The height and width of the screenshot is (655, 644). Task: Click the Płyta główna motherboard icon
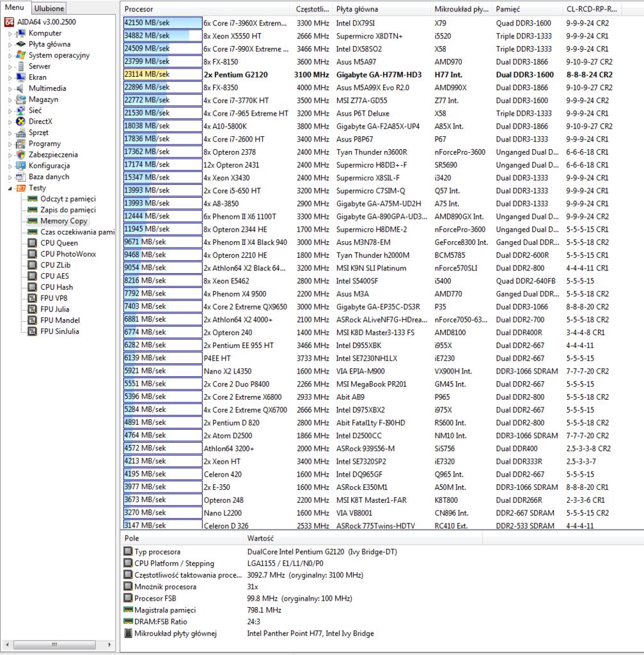click(20, 44)
